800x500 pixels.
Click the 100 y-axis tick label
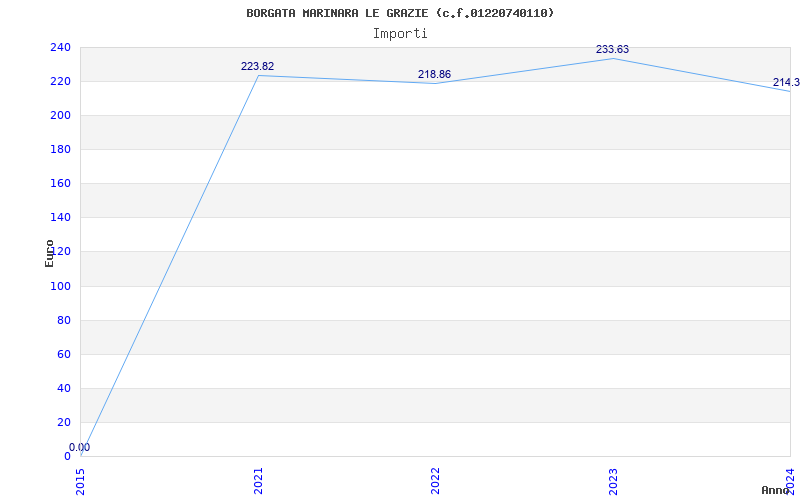point(60,286)
